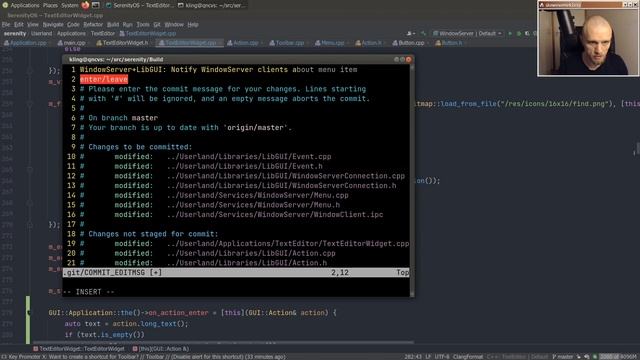Screen dimensions: 640x360
Task: Switch to the Button.cpp editor tab
Action: click(410, 43)
